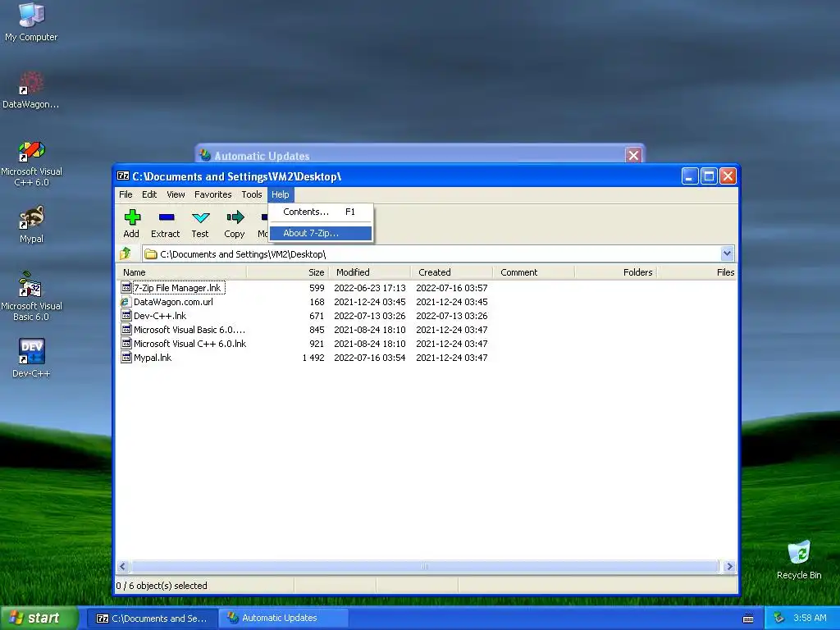The image size is (840, 630).
Task: Switch to Automatic Updates taskbar button
Action: [x=284, y=619]
